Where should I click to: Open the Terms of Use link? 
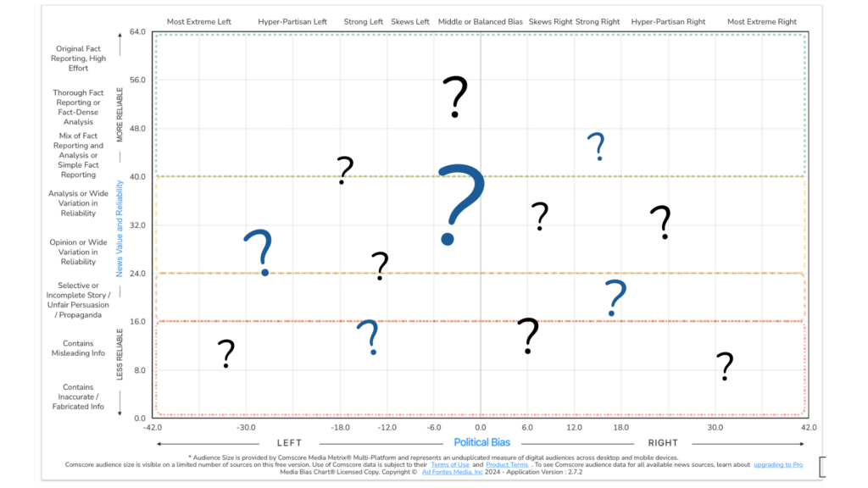coord(449,464)
